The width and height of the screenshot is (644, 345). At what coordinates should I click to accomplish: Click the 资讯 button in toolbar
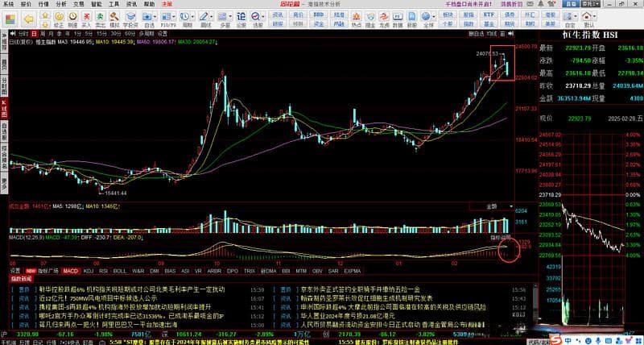[278, 15]
